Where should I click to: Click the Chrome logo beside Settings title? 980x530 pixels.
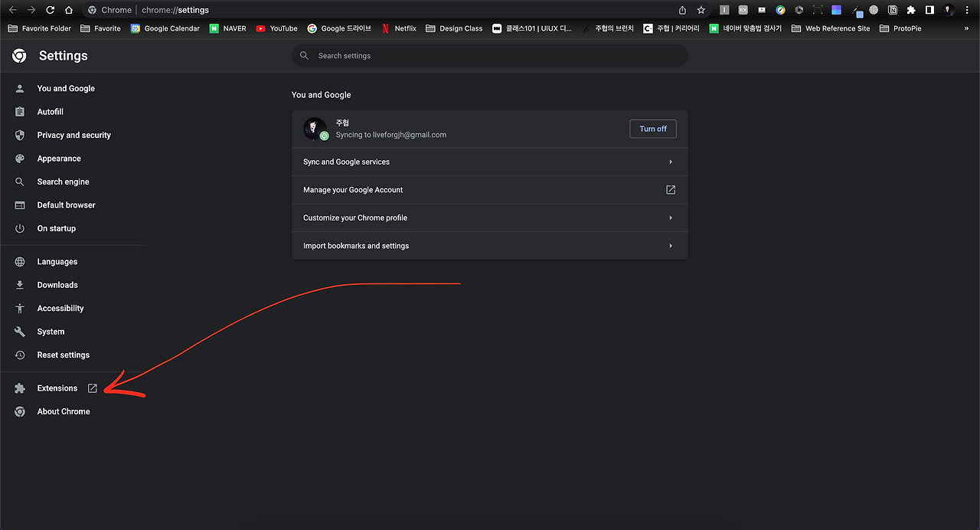(x=19, y=56)
